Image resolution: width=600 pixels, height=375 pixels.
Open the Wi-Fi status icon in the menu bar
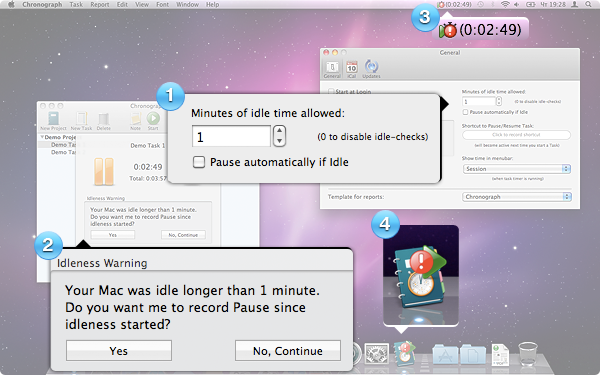[x=505, y=5]
